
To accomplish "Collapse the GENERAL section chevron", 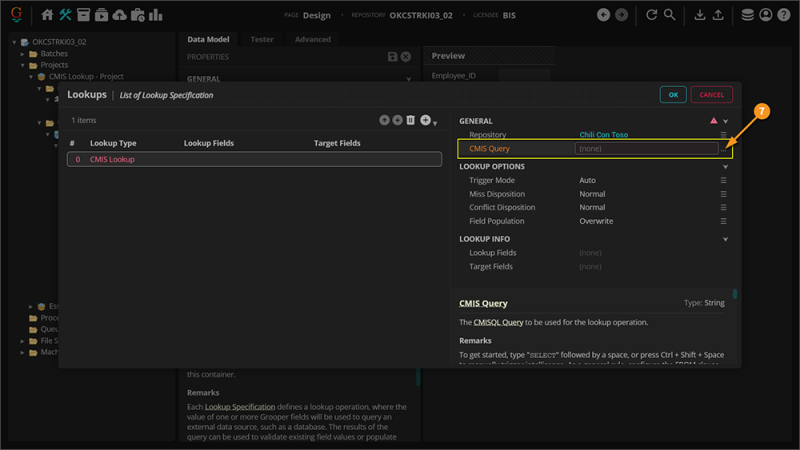I will (x=725, y=121).
